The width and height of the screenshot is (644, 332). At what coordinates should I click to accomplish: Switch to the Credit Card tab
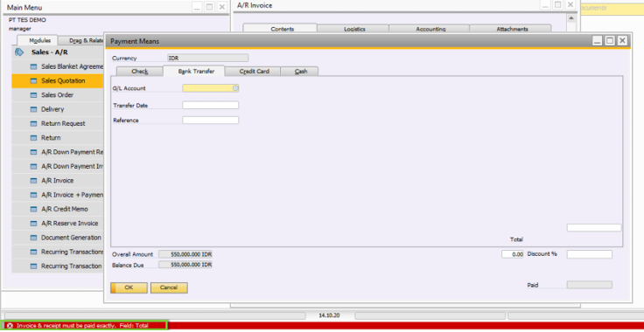[x=255, y=72]
